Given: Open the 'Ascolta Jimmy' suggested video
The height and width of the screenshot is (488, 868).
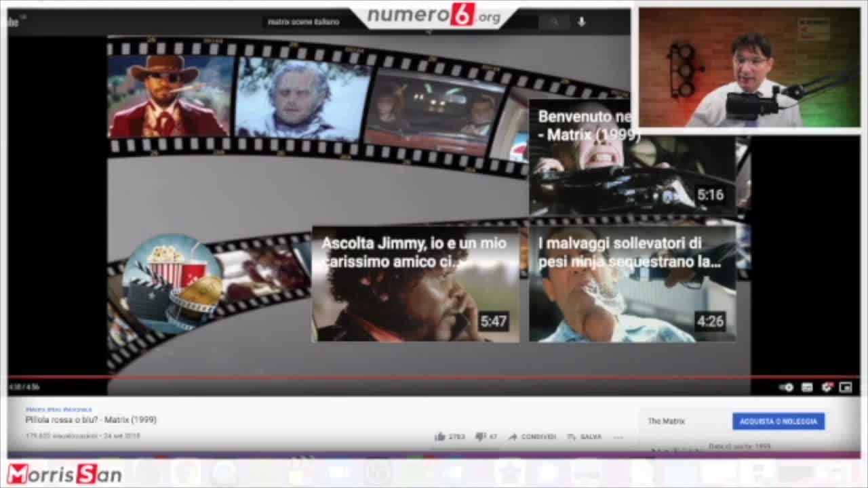Looking at the screenshot, I should [415, 284].
